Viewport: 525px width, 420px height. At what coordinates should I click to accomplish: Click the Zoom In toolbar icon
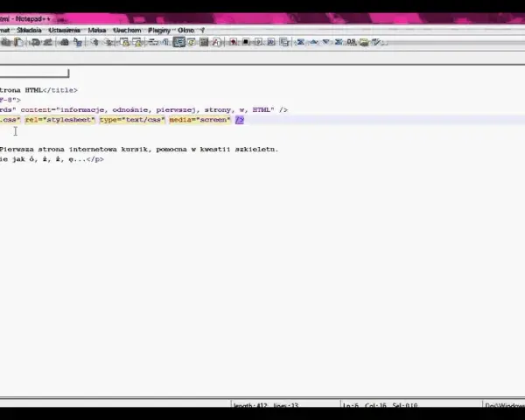coord(94,42)
